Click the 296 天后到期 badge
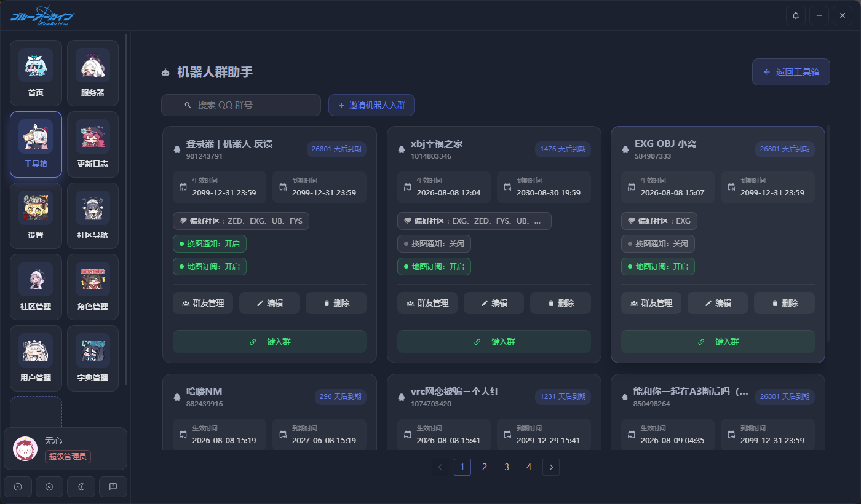This screenshot has height=504, width=861. pos(340,396)
